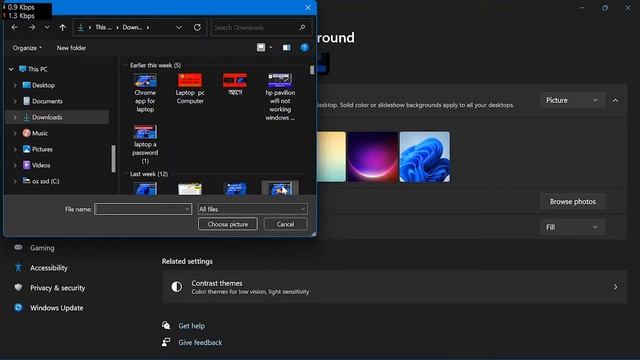Collapse the personalize background section chevron
The image size is (640, 360).
616,100
